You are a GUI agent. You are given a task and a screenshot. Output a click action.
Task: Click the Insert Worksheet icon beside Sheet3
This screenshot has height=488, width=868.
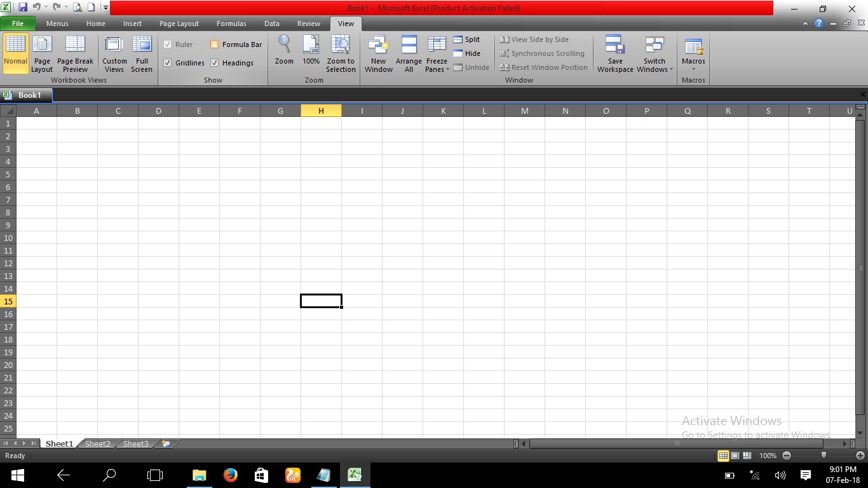(x=166, y=444)
